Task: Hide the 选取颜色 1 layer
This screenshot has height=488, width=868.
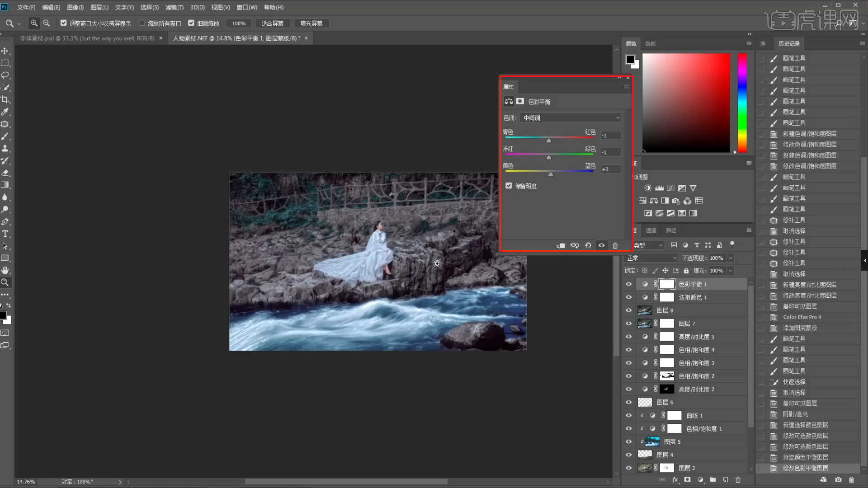Action: 628,297
